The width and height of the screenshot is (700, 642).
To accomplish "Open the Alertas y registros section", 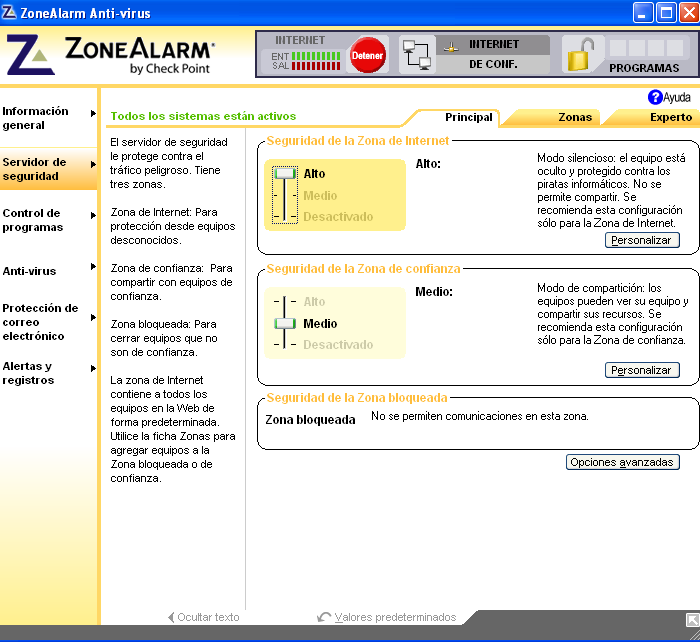I will (28, 373).
